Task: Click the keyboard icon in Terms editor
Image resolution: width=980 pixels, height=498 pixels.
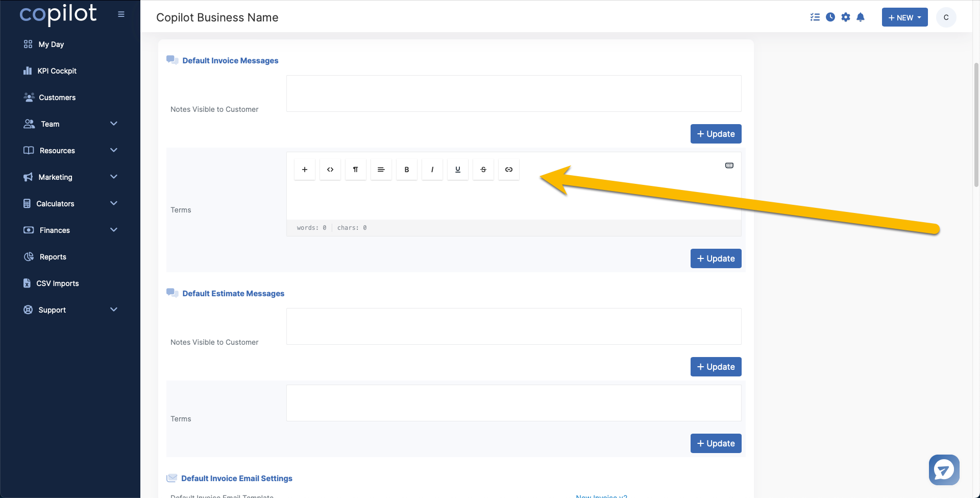Action: pos(729,165)
